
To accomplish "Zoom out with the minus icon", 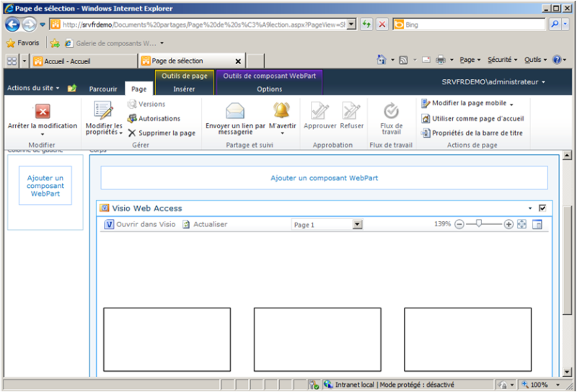I will click(x=459, y=224).
